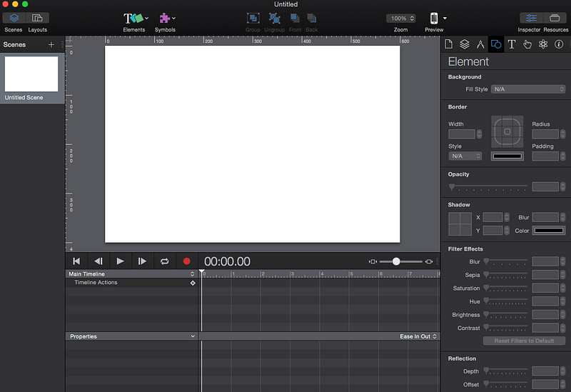This screenshot has height=392, width=571.
Task: Click the Opacity value field
Action: click(545, 187)
